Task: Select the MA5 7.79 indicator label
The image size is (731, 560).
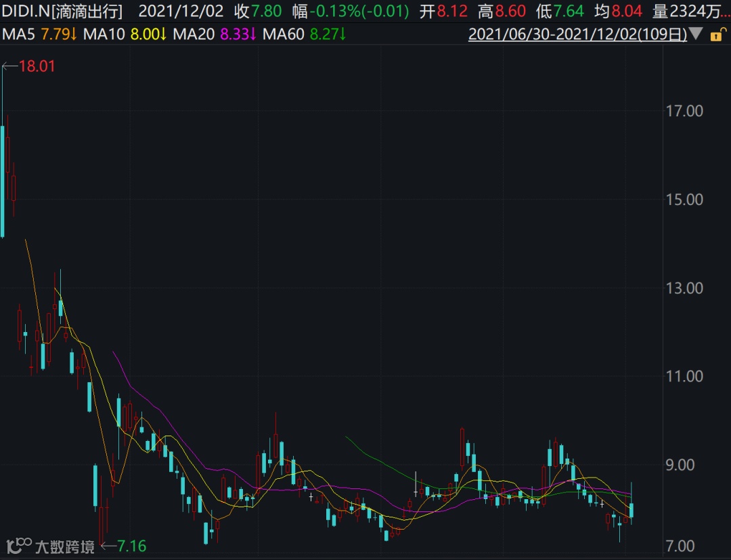Action: point(39,34)
